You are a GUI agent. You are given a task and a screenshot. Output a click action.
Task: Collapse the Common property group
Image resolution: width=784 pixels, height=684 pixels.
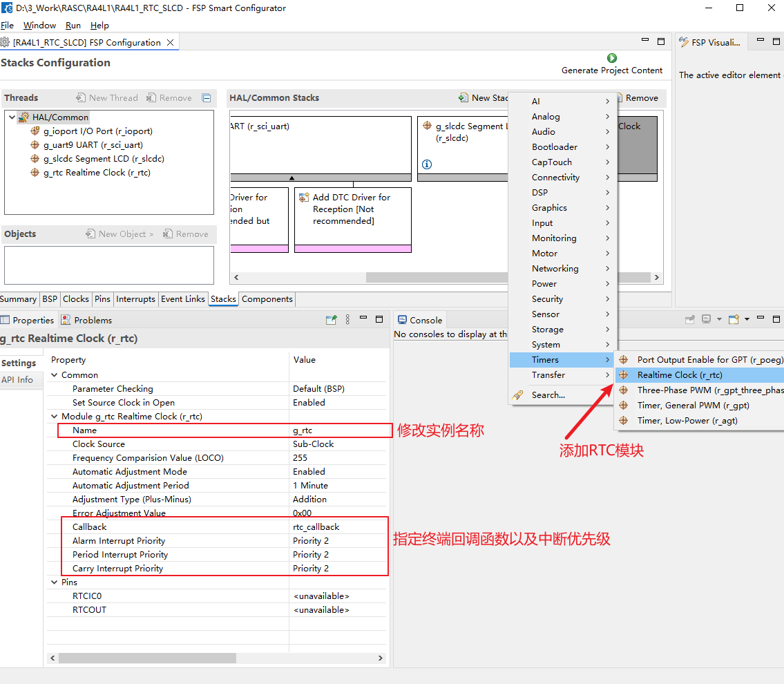54,375
